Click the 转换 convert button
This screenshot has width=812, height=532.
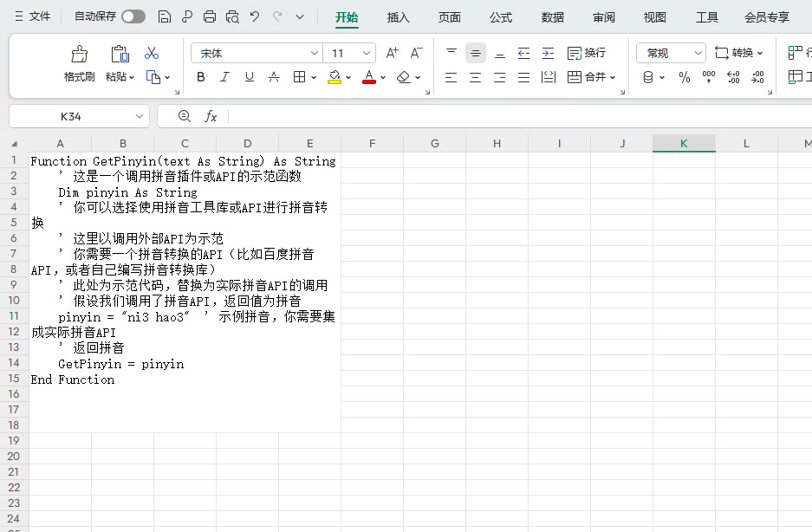738,53
